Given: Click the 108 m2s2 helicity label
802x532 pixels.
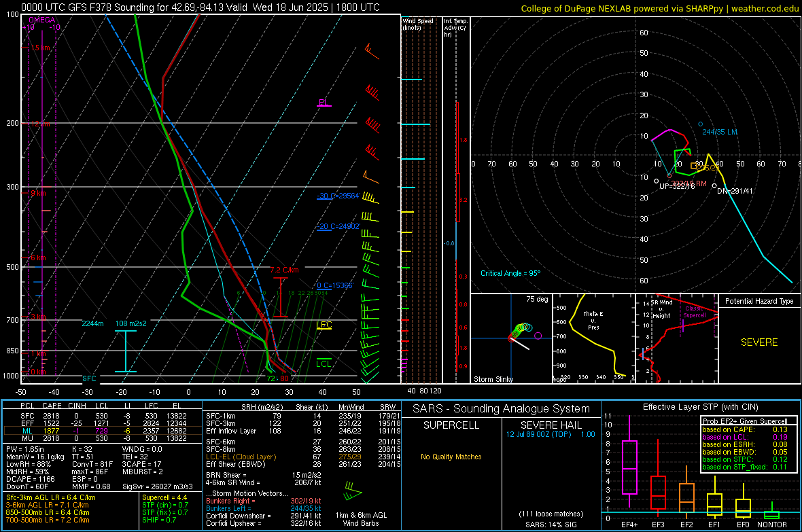Looking at the screenshot, I should [131, 323].
